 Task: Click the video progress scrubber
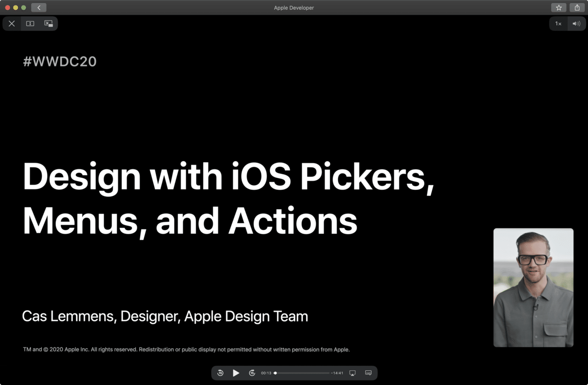tap(302, 373)
